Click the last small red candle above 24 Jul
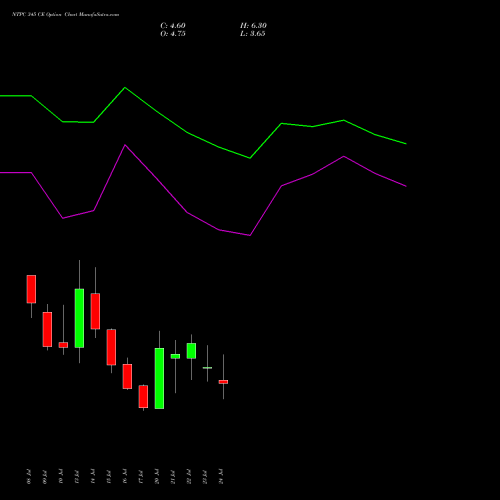The width and height of the screenshot is (500, 500). tap(223, 382)
